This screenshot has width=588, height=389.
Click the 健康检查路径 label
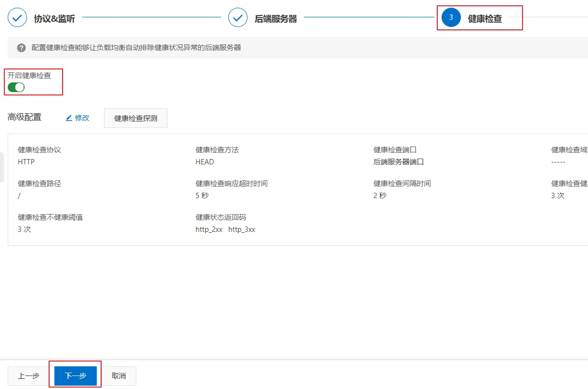pyautogui.click(x=39, y=184)
